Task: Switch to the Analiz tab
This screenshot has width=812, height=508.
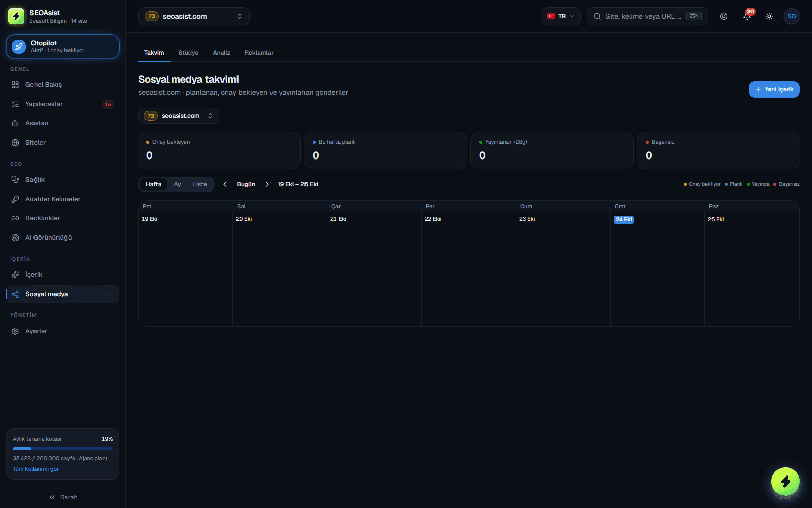Action: pyautogui.click(x=221, y=53)
